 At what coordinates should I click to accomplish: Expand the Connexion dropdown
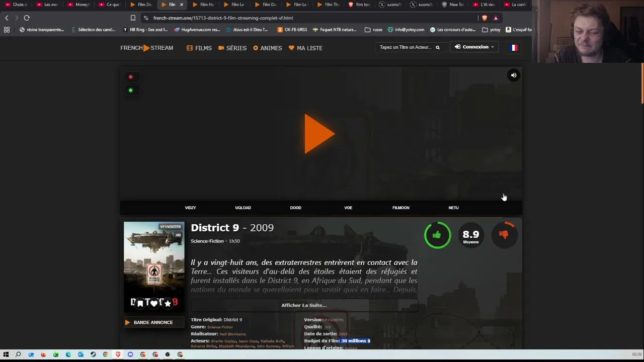point(474,47)
